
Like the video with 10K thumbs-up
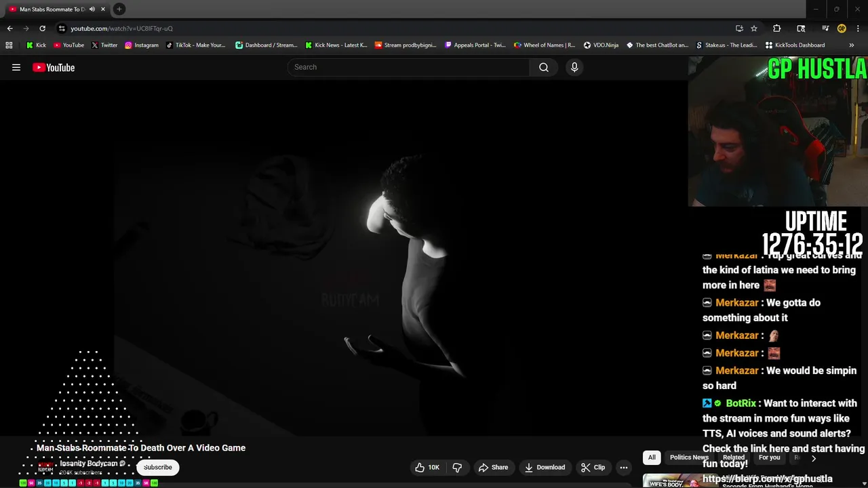point(427,467)
